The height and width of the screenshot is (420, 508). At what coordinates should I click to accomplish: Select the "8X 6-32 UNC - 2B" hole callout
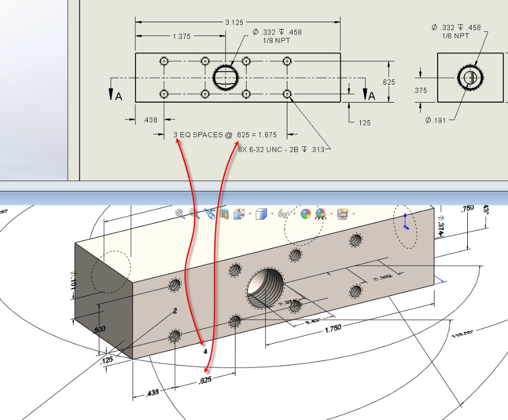tap(281, 149)
